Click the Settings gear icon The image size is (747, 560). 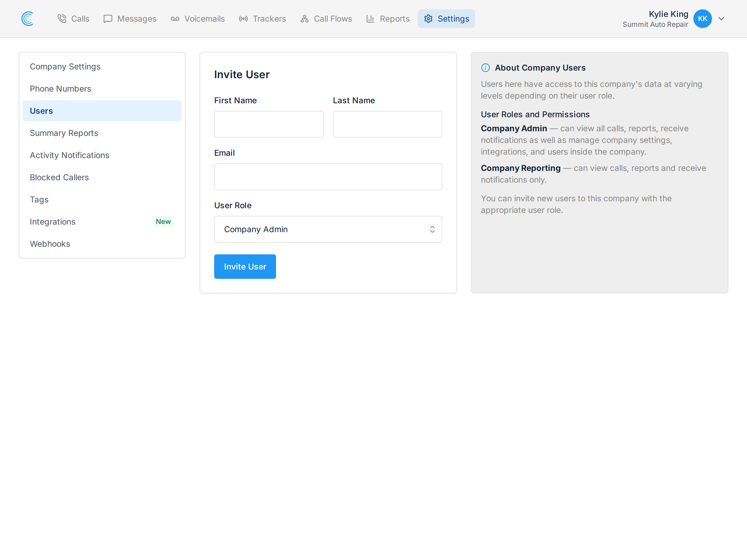click(428, 19)
